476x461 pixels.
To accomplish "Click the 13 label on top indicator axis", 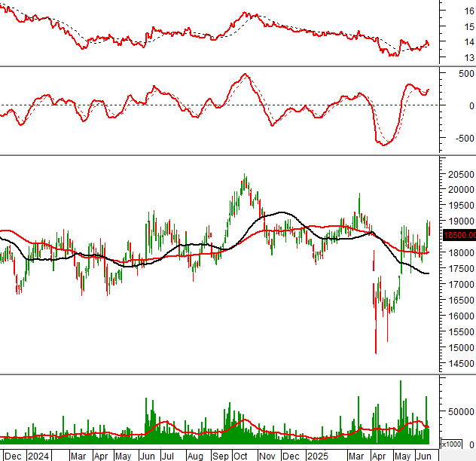I will (469, 57).
